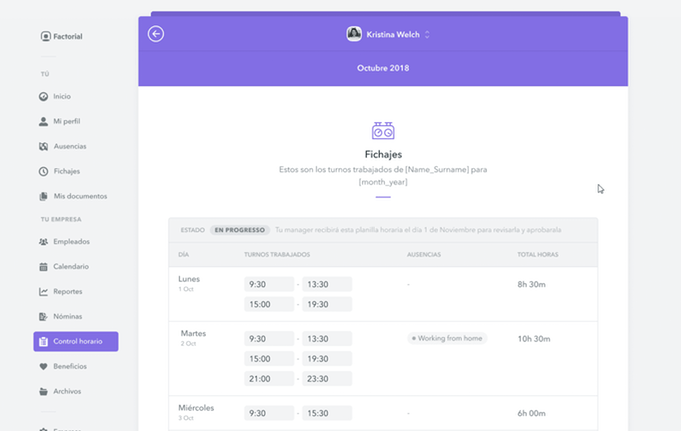681x431 pixels.
Task: Edit Martes third shift end 23:30
Action: 327,378
